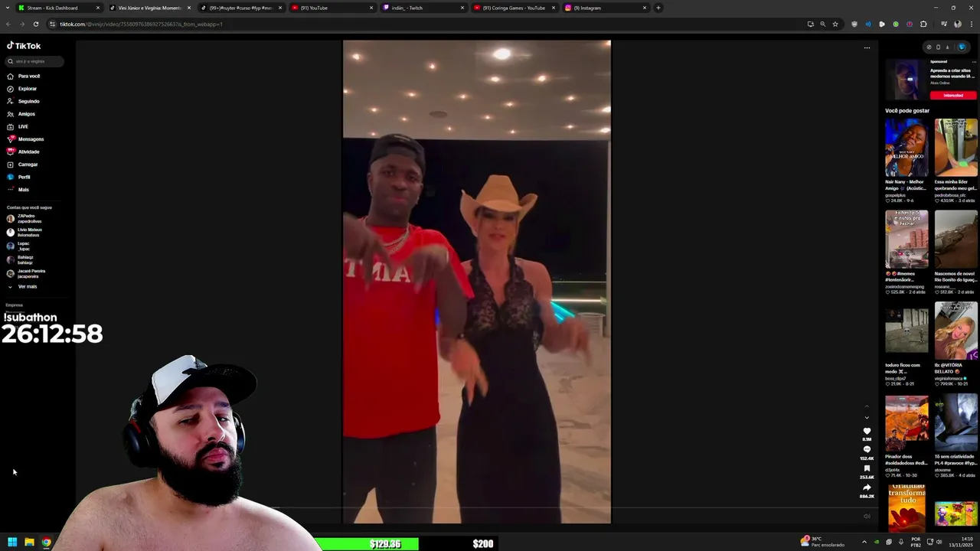Open Lívio Mateus account

point(24,233)
